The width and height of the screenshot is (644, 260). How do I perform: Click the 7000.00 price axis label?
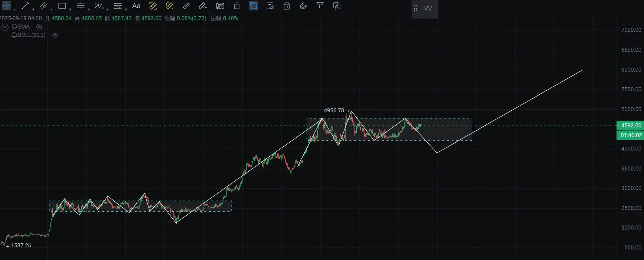pos(631,30)
